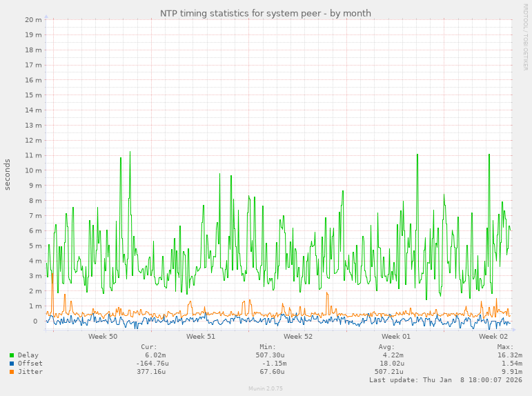Click Delay average value 4.22m
The width and height of the screenshot is (532, 396).
[393, 355]
